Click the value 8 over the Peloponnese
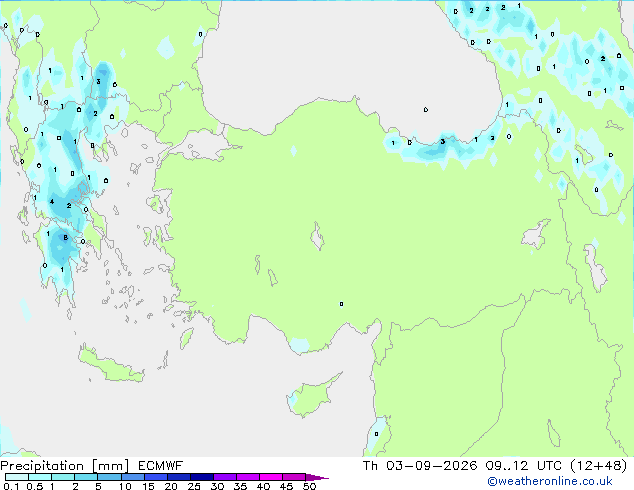634x490 pixels. pos(66,238)
